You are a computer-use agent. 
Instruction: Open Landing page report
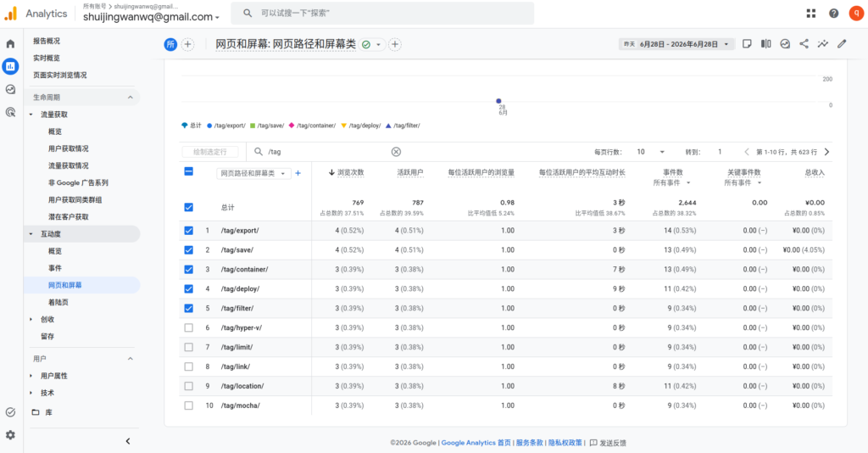coord(58,302)
